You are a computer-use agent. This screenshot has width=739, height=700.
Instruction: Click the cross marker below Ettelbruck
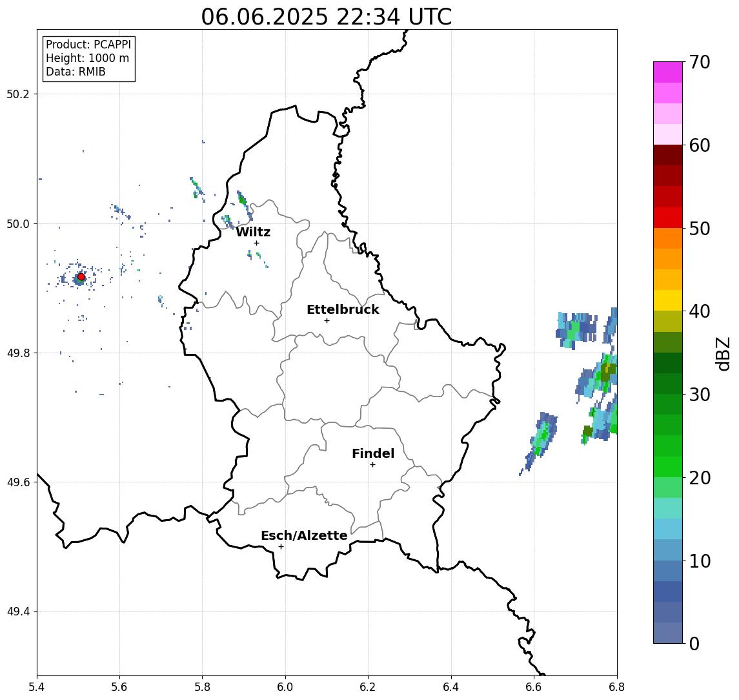327,321
